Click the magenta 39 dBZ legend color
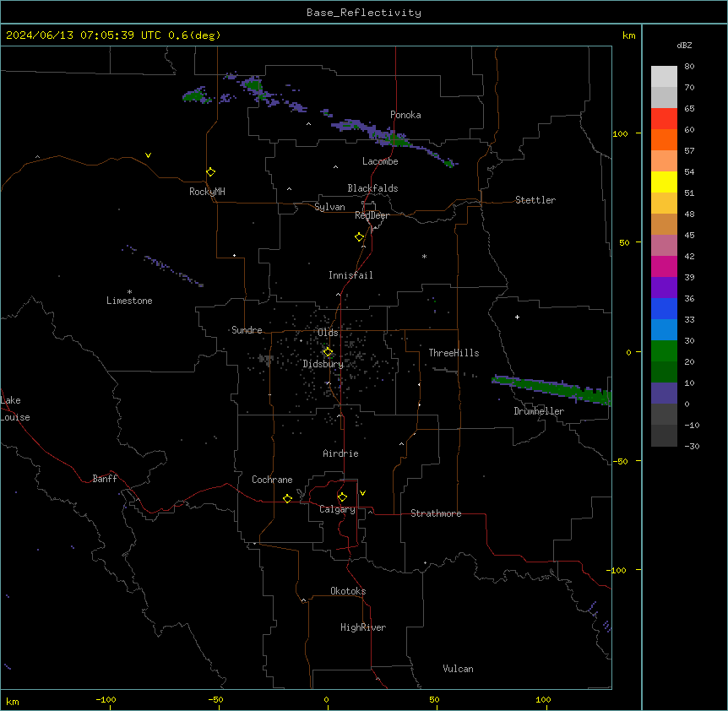 click(x=664, y=266)
